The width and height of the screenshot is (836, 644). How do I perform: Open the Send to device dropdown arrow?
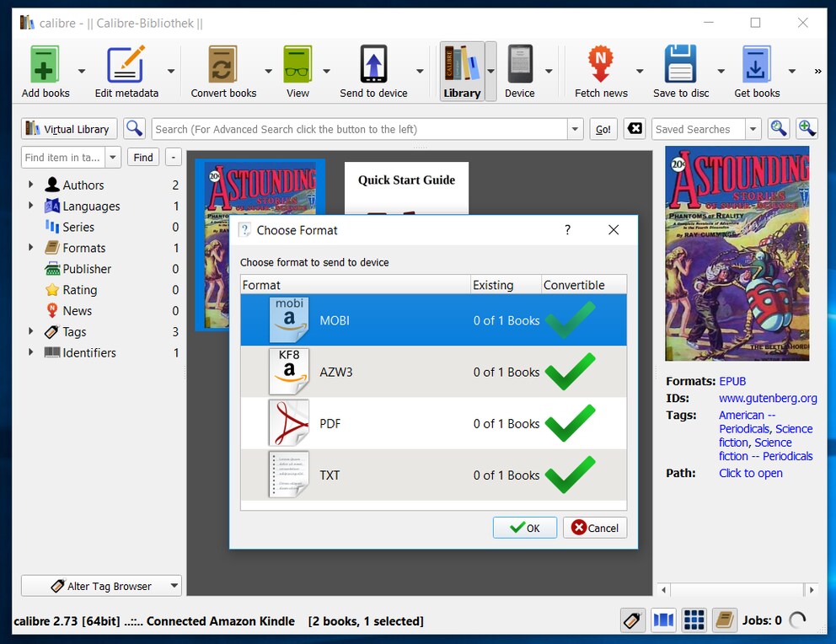(420, 71)
